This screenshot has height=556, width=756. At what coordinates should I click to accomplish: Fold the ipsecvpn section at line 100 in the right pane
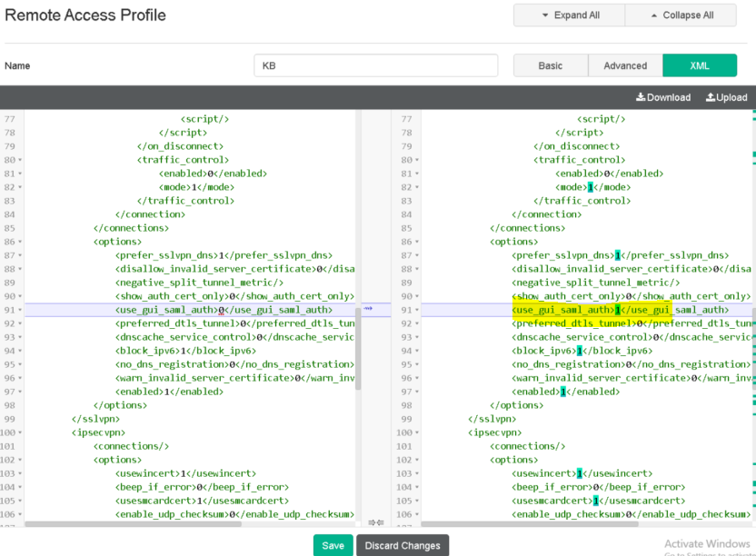pyautogui.click(x=417, y=432)
